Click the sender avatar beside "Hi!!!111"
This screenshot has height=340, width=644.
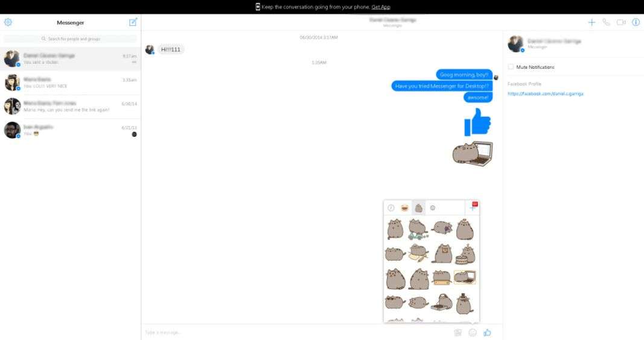click(150, 49)
